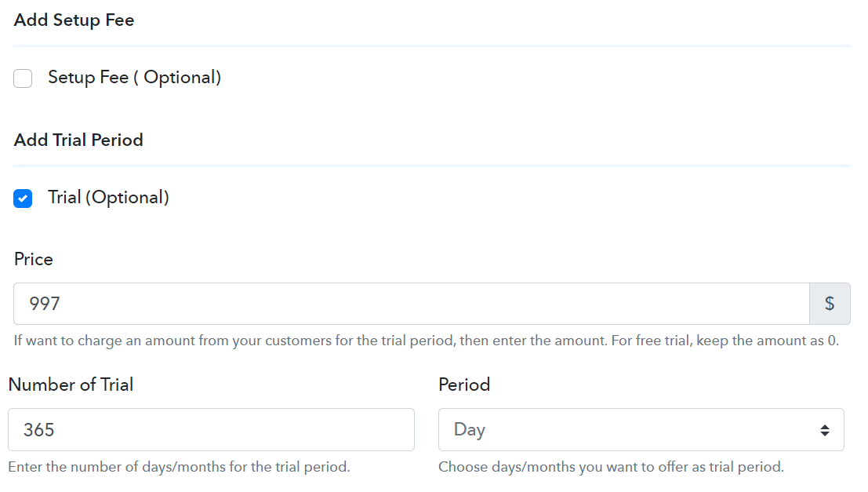Click the Add Trial Period heading
The height and width of the screenshot is (492, 868).
[78, 140]
